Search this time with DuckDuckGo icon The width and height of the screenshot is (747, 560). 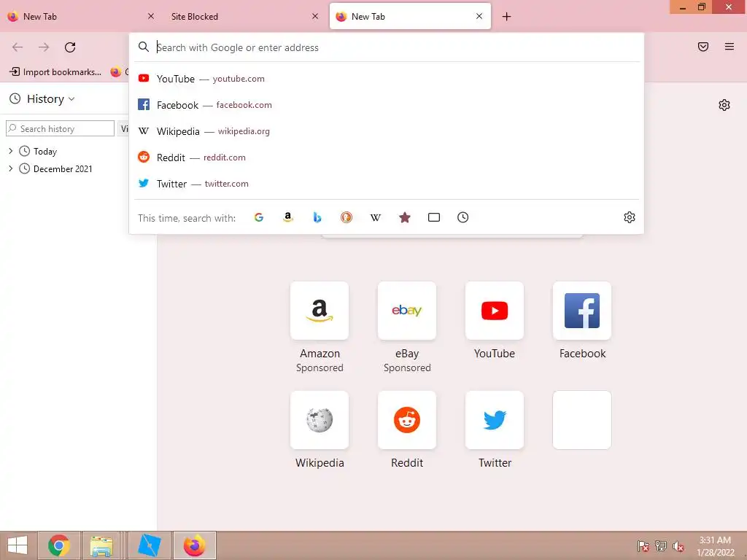(347, 217)
